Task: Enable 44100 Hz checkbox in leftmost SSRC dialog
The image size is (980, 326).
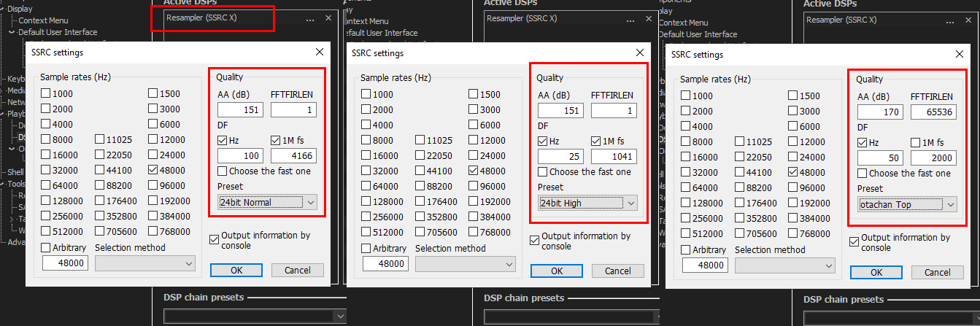Action: point(101,170)
